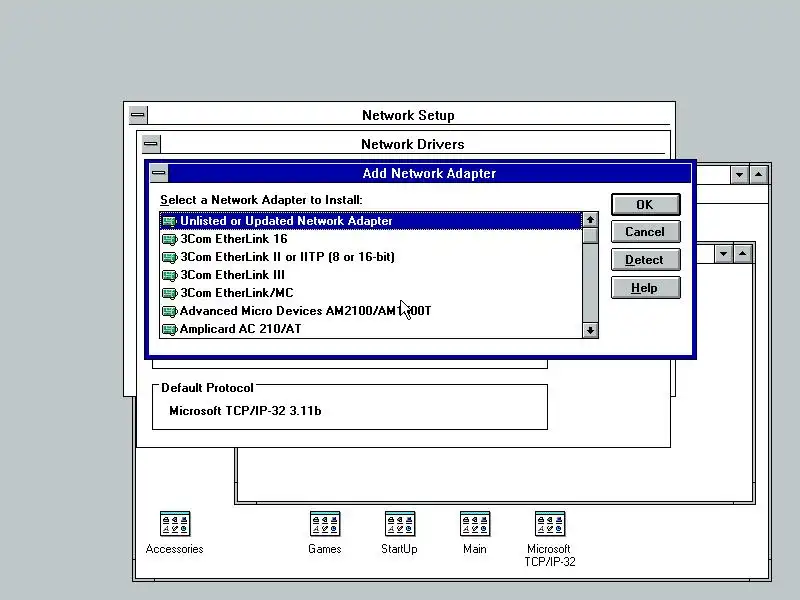Click the adapter icon next to 3Com EtherLink 16
The height and width of the screenshot is (600, 800).
pos(169,239)
